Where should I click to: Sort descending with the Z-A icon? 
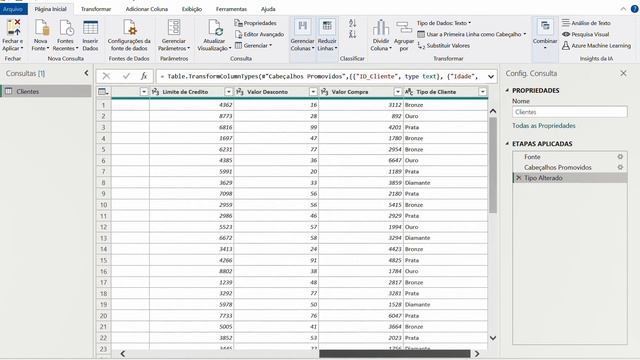tap(352, 34)
